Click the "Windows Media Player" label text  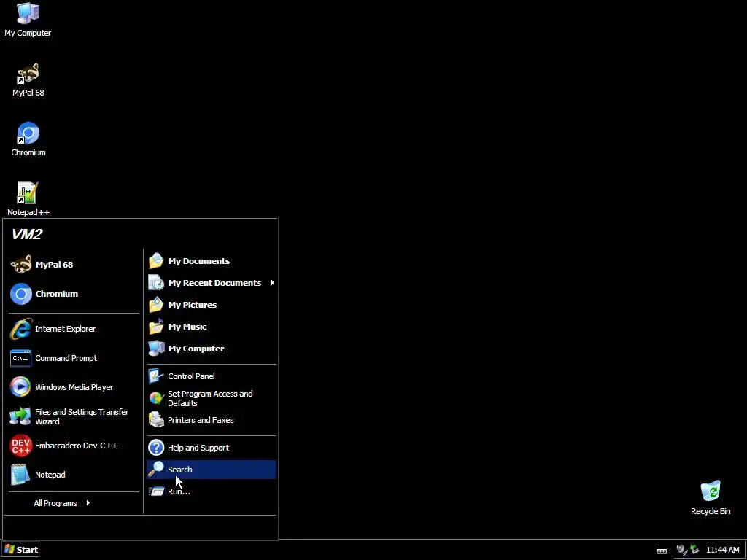coord(74,387)
